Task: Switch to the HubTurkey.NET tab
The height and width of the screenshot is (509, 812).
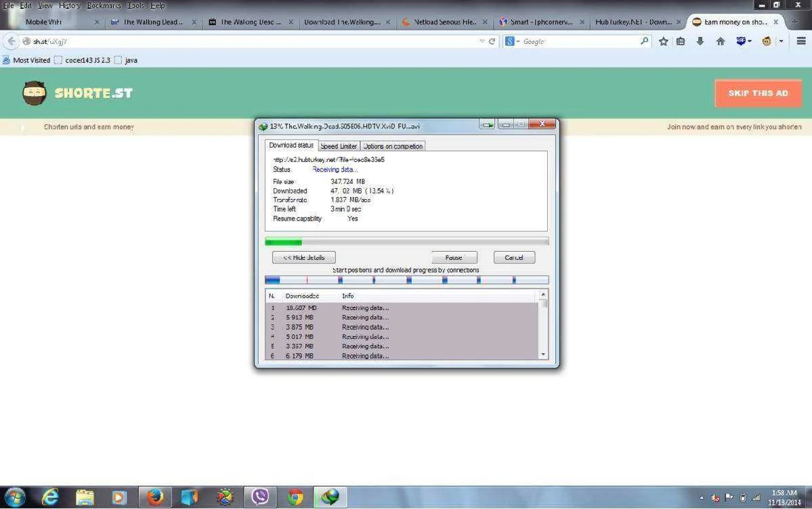Action: pyautogui.click(x=637, y=22)
